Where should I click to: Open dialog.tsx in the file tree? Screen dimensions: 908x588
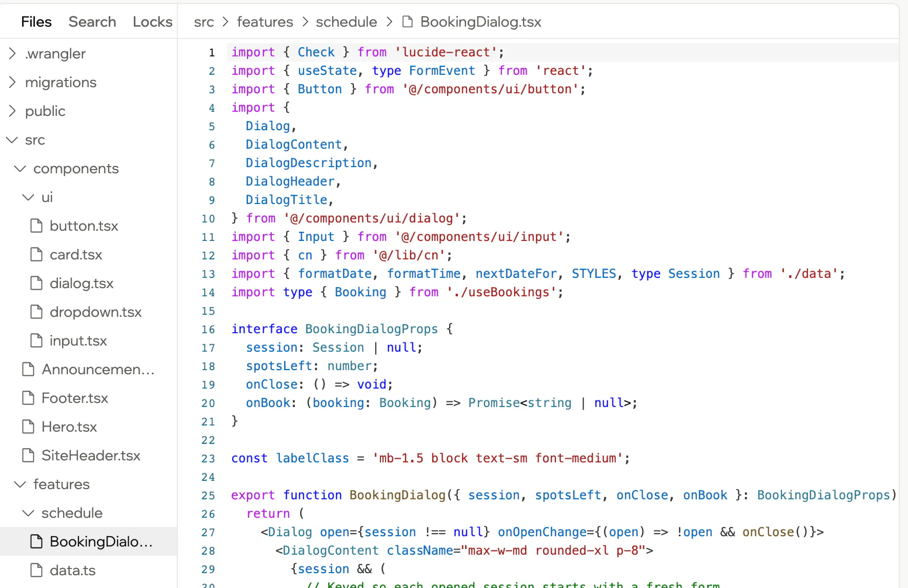coord(82,283)
